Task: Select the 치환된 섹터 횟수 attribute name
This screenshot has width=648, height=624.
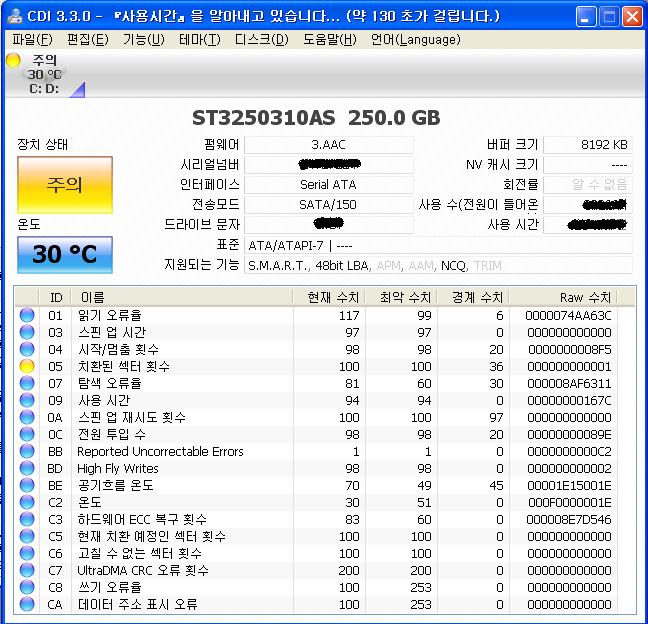Action: 124,366
